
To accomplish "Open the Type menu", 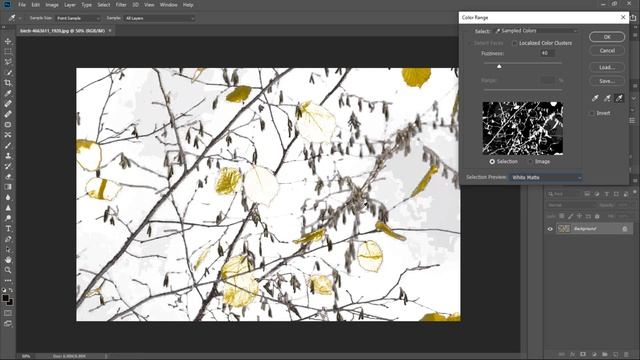I will 87,5.
